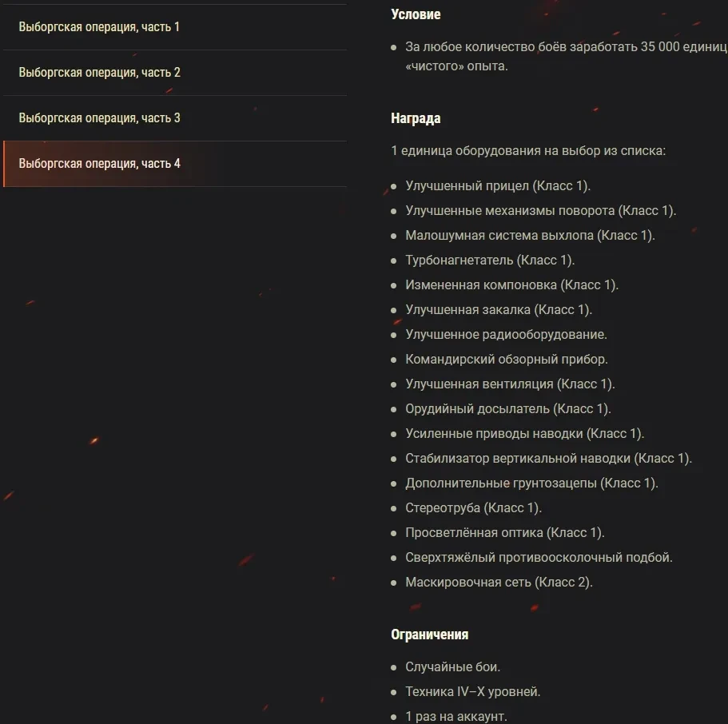Select Измененная компоновка list item
The image size is (728, 724).
[511, 285]
